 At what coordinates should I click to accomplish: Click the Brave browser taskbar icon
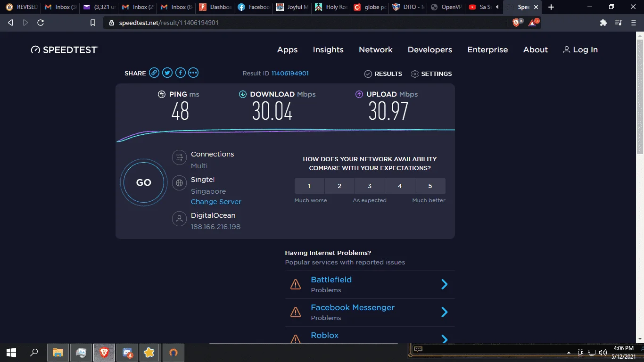coord(104,352)
